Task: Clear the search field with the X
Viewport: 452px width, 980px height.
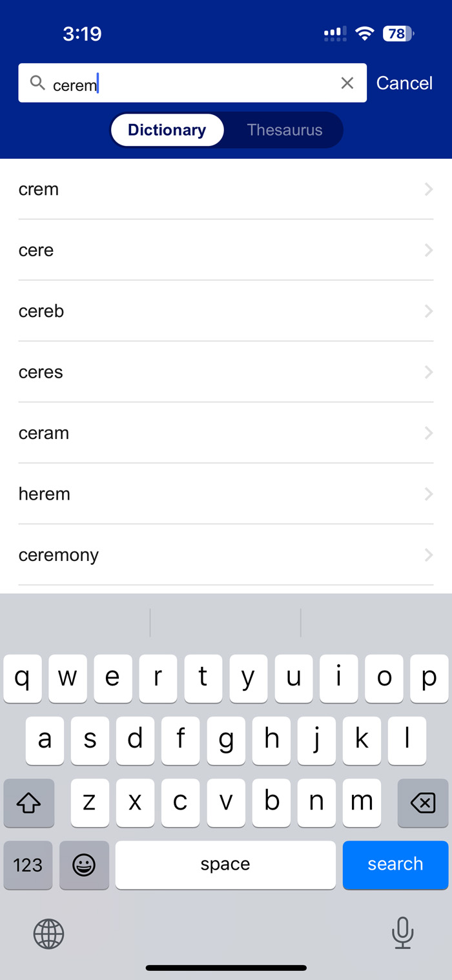Action: tap(347, 83)
